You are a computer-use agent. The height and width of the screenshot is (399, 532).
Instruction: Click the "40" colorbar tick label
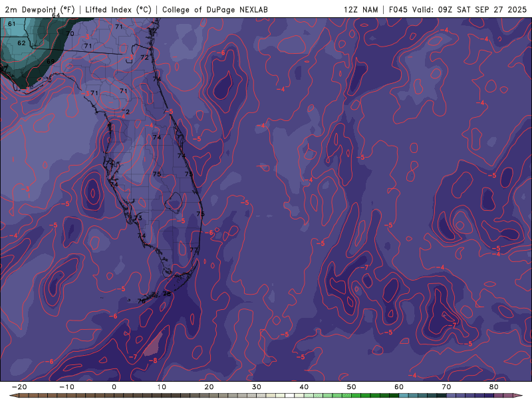(x=304, y=387)
